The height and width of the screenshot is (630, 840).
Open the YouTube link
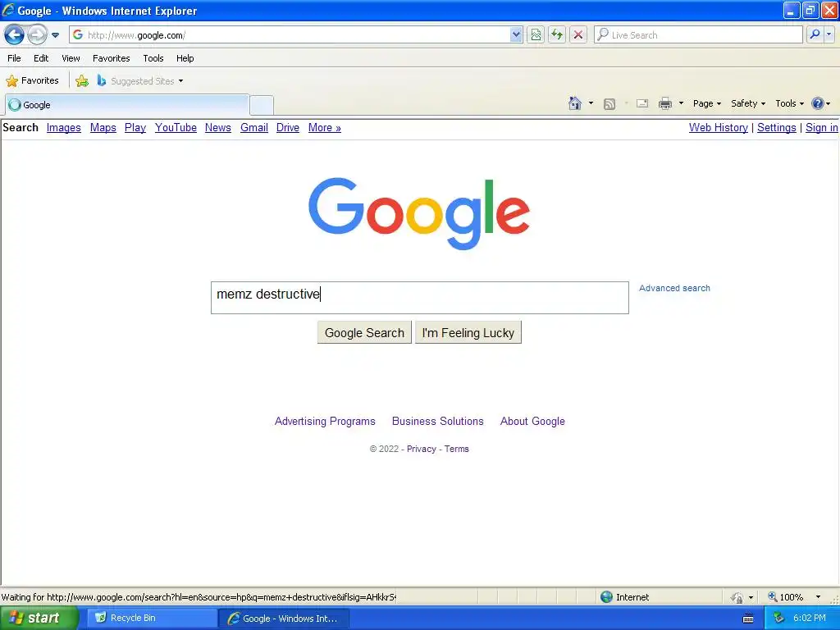[x=176, y=127]
